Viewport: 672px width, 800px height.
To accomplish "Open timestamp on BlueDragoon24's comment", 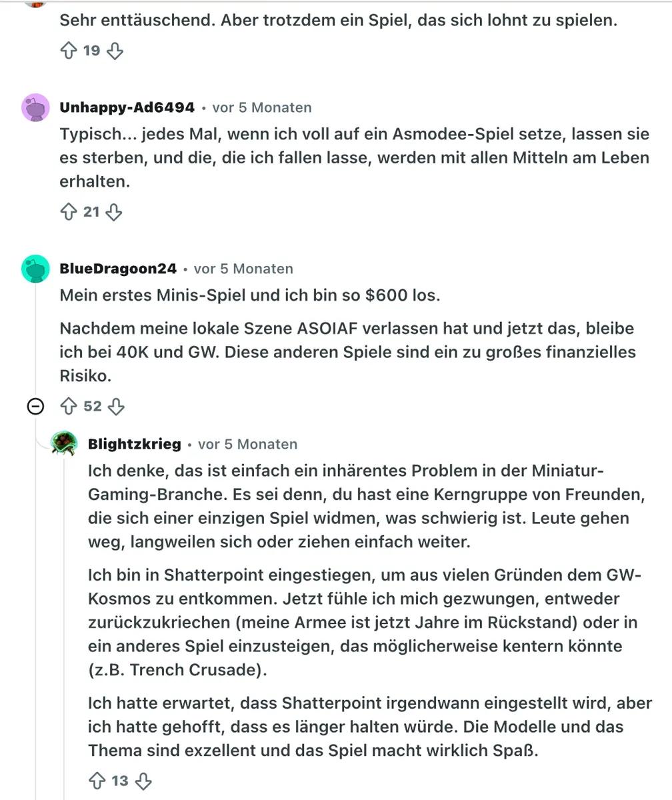I will pyautogui.click(x=243, y=269).
